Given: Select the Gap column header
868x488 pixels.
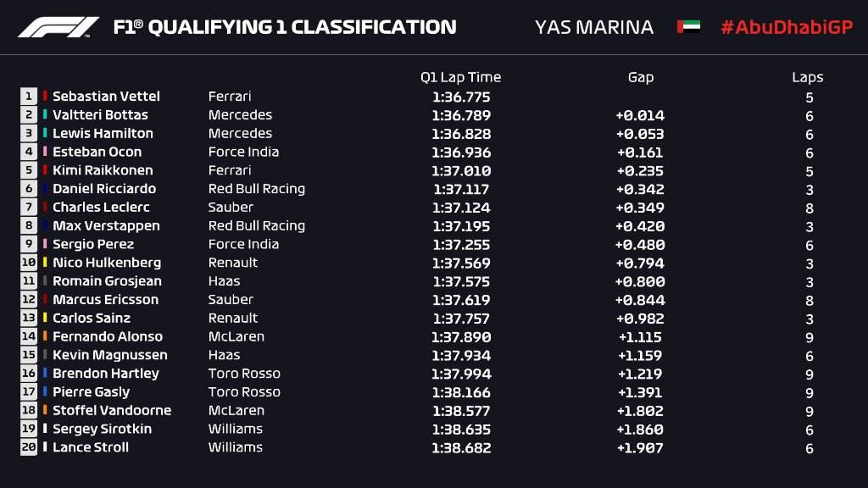Looking at the screenshot, I should tap(641, 77).
